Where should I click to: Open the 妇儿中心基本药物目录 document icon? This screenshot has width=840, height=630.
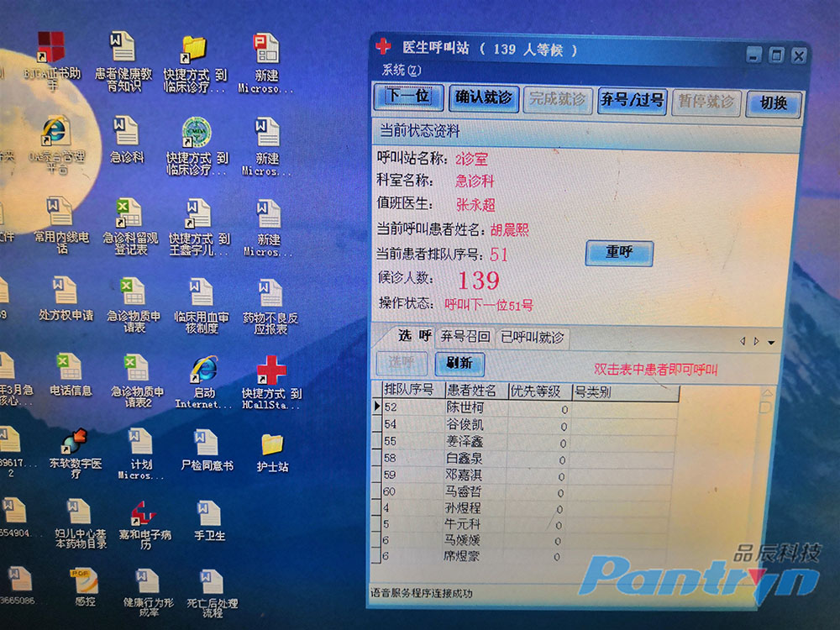click(x=81, y=524)
